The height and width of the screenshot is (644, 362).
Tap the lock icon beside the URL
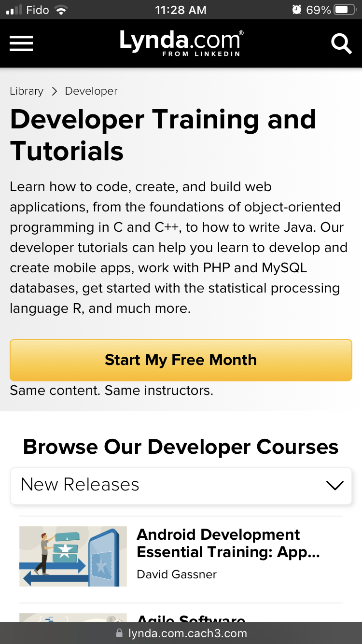coord(120,633)
